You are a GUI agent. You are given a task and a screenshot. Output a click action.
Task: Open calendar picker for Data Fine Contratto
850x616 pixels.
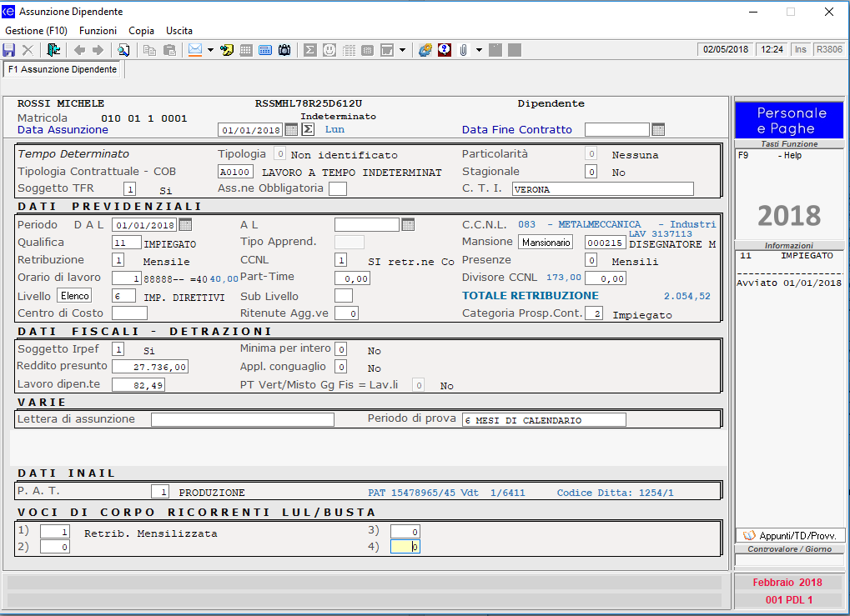click(658, 129)
